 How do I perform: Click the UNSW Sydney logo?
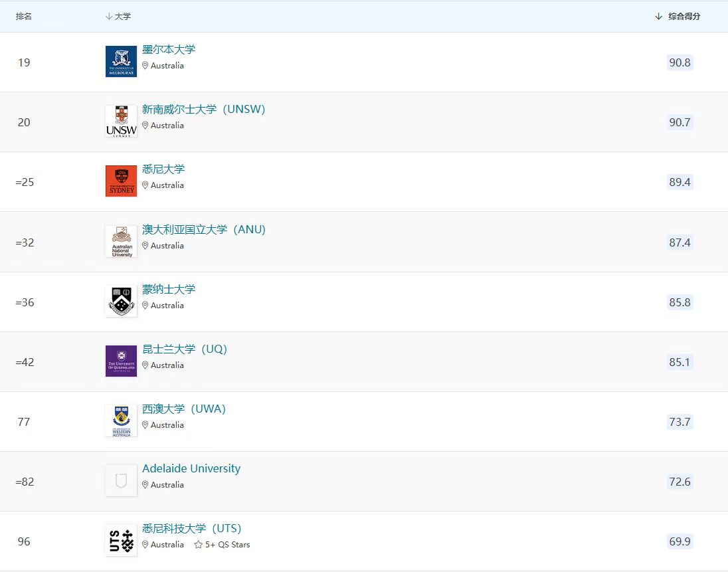point(121,122)
